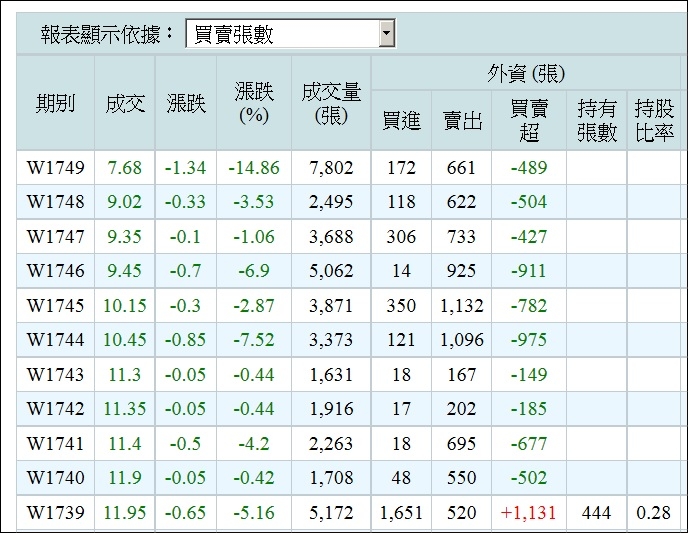Click the net value -911

point(529,271)
